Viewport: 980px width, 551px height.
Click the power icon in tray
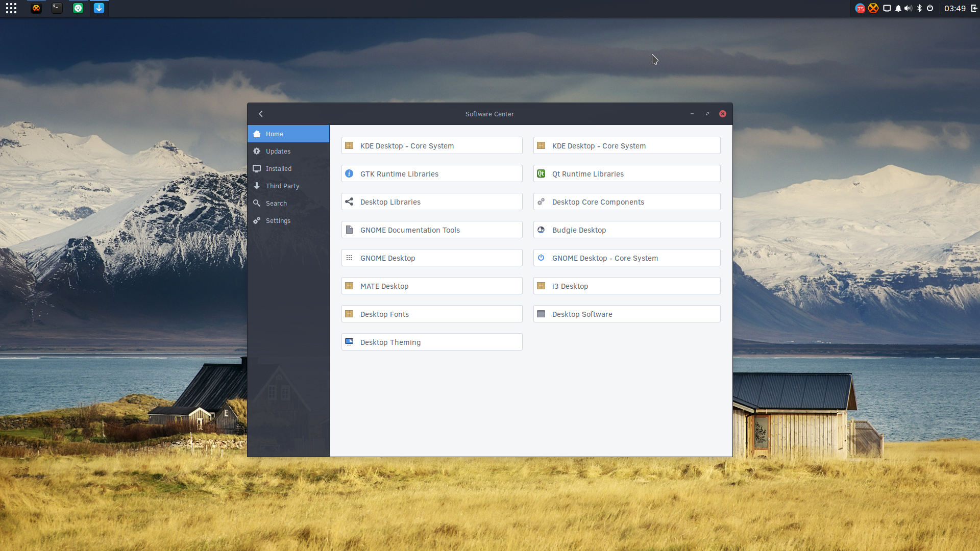[x=930, y=8]
